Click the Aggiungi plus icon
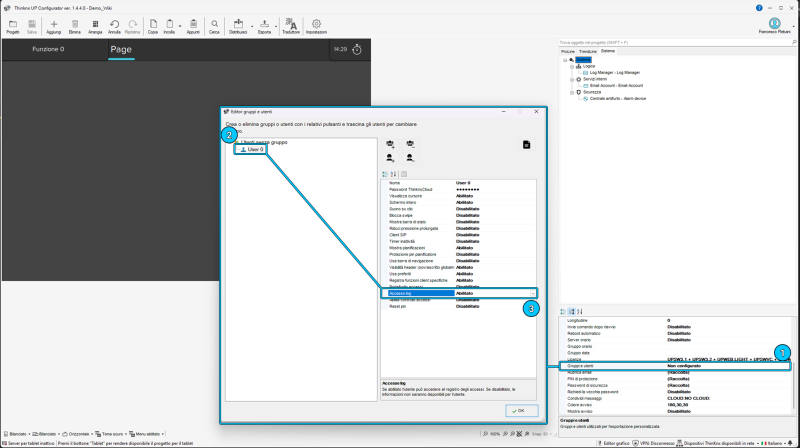The image size is (800, 448). pos(54,24)
